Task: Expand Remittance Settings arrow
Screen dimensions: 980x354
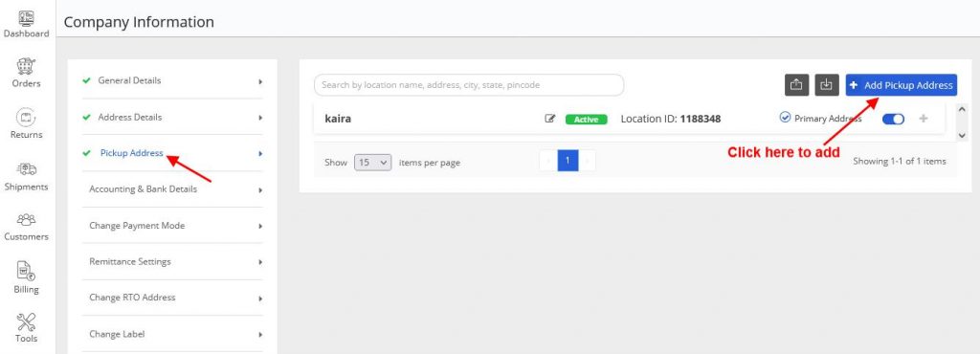Action: point(260,262)
